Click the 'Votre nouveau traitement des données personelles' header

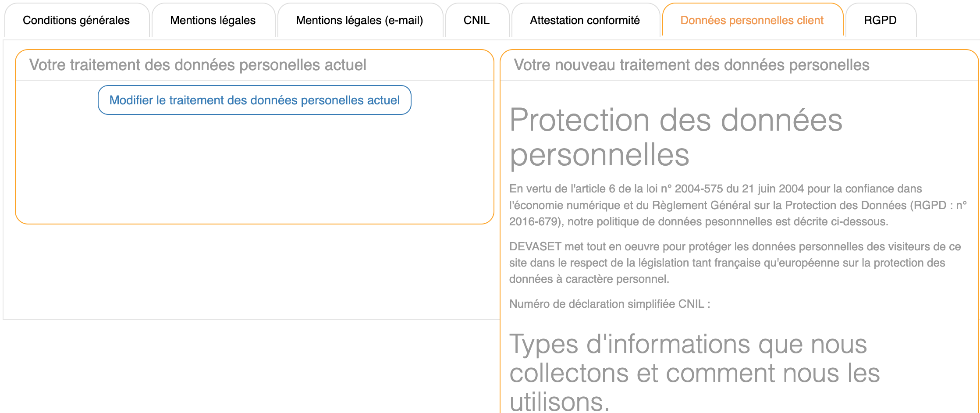pos(692,65)
